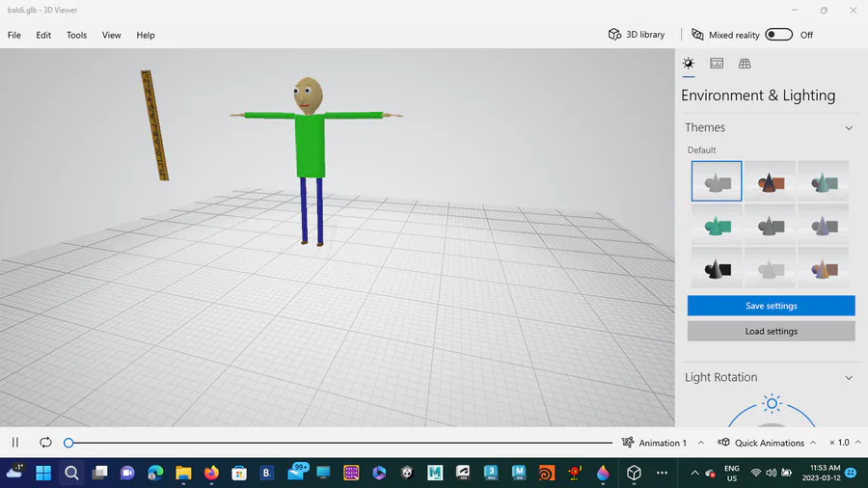Open the Tools menu
This screenshot has width=868, height=488.
tap(76, 35)
